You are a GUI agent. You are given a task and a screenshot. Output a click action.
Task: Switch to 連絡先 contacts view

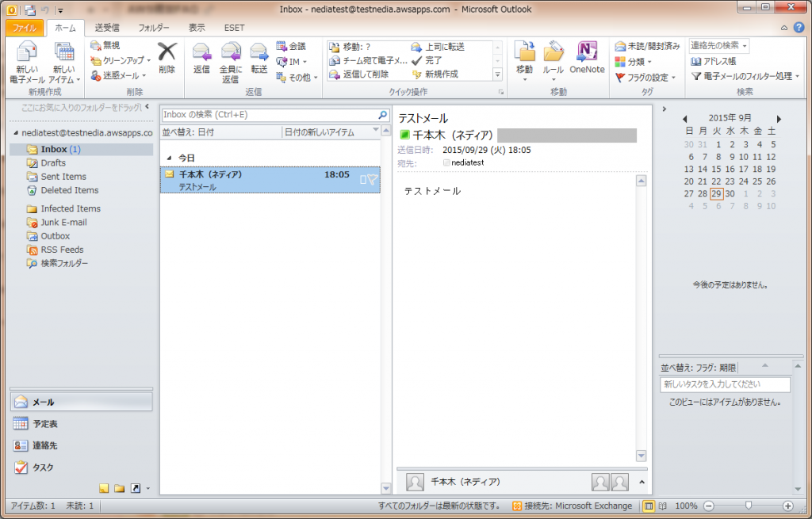point(82,445)
